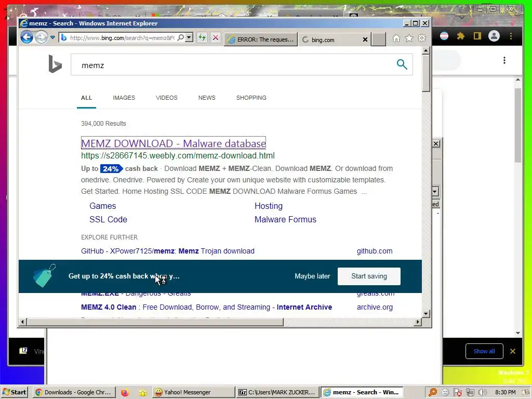Viewport: 532px width, 399px height.
Task: Open the Malware Formus sublink
Action: pos(285,220)
